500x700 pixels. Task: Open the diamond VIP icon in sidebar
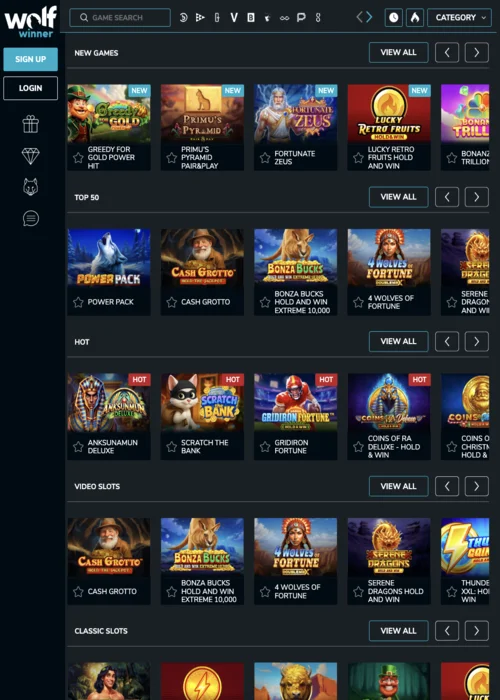(x=30, y=156)
